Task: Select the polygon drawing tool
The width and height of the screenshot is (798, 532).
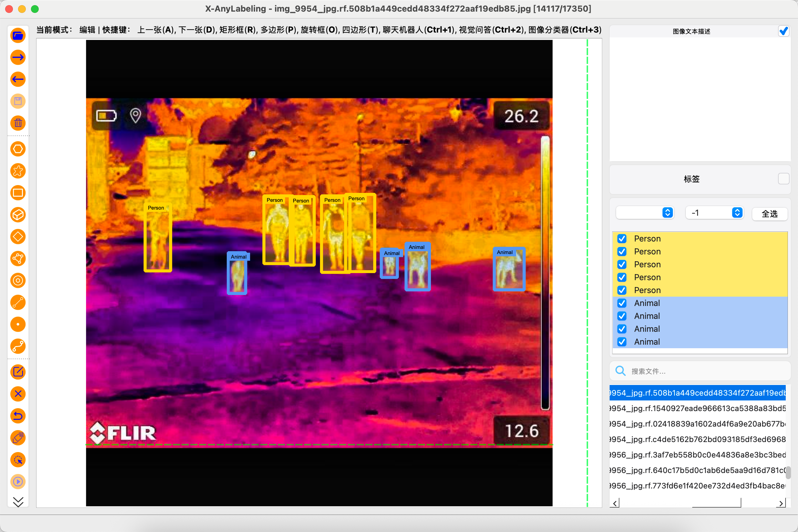Action: pyautogui.click(x=18, y=149)
